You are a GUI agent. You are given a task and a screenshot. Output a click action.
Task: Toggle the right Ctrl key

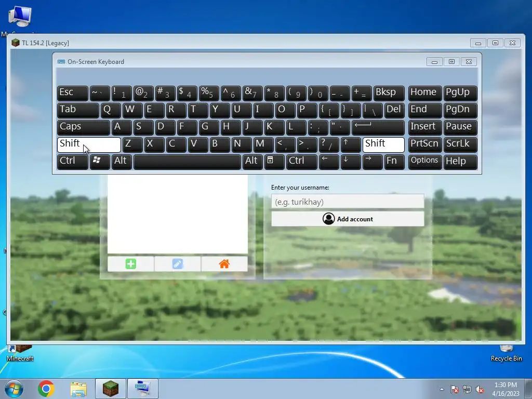302,162
